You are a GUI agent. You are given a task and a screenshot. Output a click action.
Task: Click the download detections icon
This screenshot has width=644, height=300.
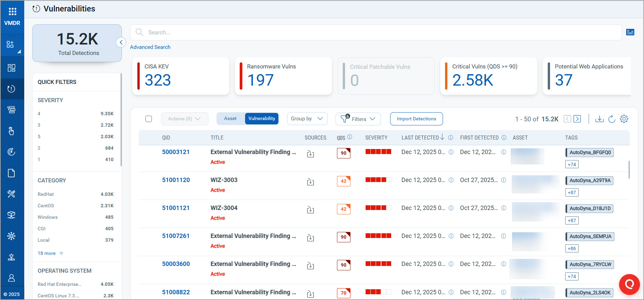pyautogui.click(x=599, y=119)
